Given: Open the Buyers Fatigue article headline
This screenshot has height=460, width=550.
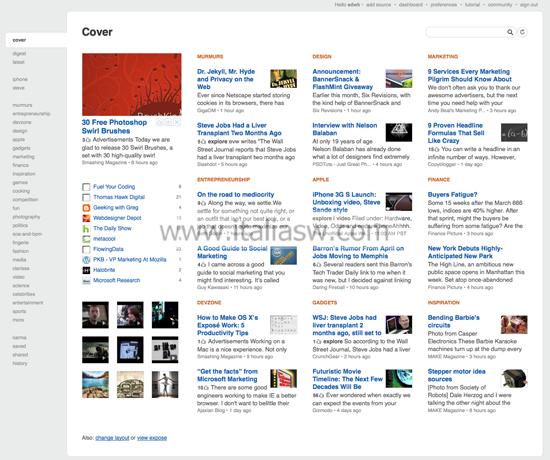Looking at the screenshot, I should coord(452,194).
